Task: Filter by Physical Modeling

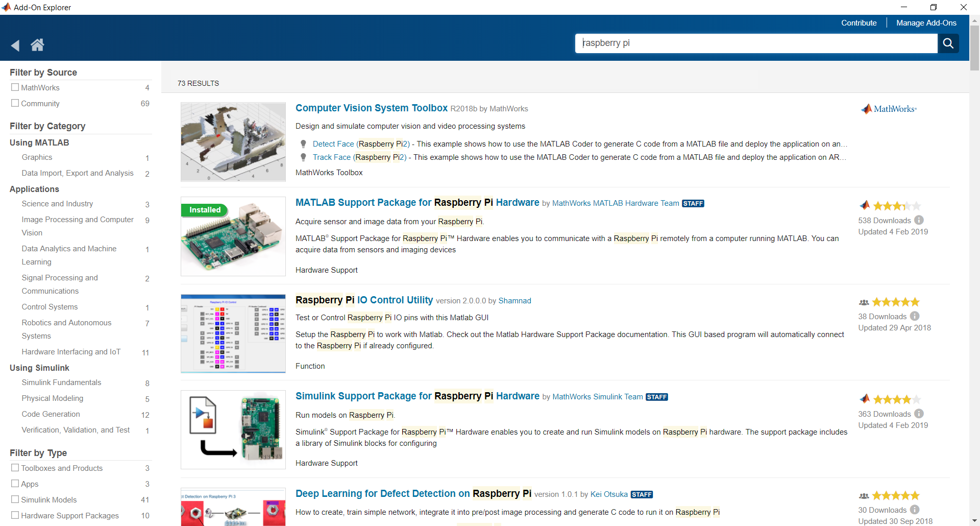Action: point(52,398)
